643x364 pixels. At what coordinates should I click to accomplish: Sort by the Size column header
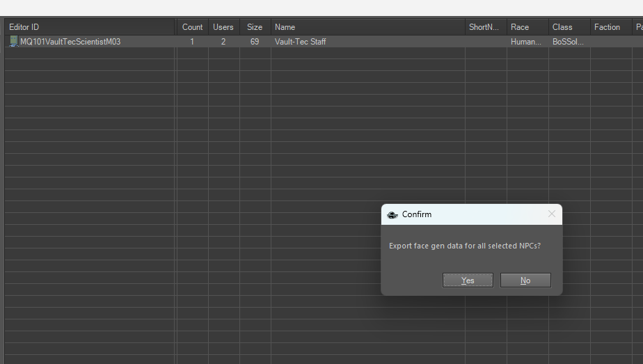coord(255,27)
